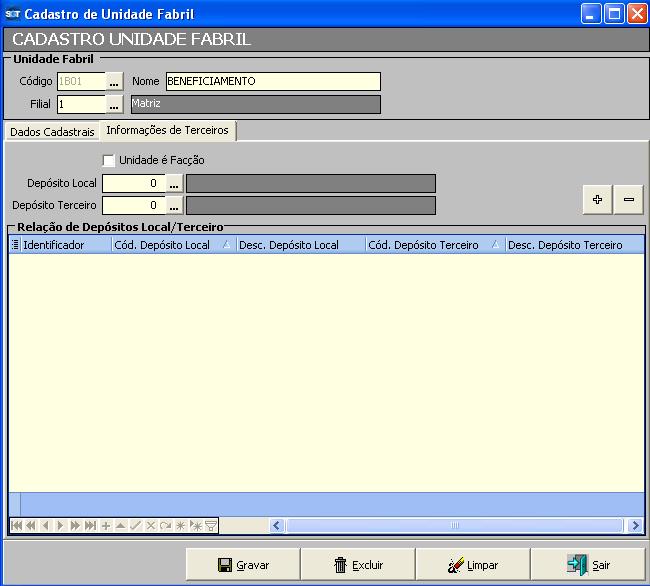
Task: Click the grid indicator icon beside Identificador
Action: (x=15, y=245)
